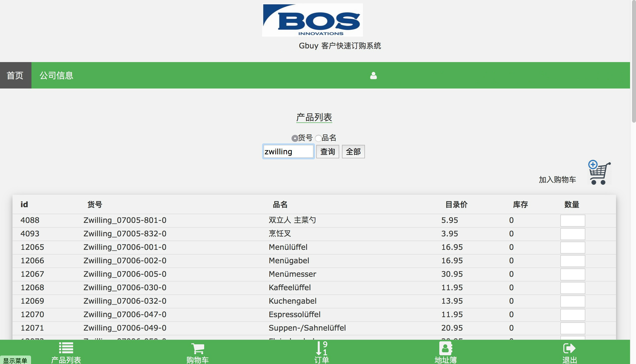
Task: Click the id cell 12070
Action: pos(32,315)
